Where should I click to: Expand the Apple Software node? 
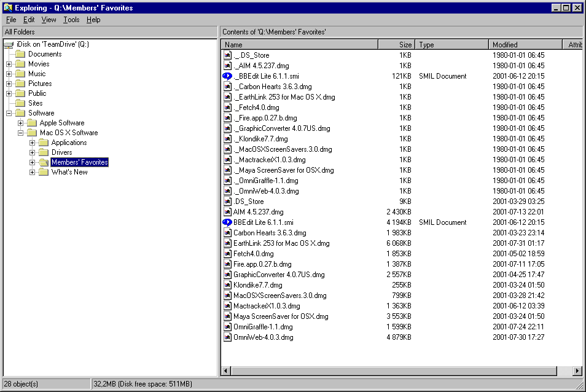pyautogui.click(x=20, y=123)
